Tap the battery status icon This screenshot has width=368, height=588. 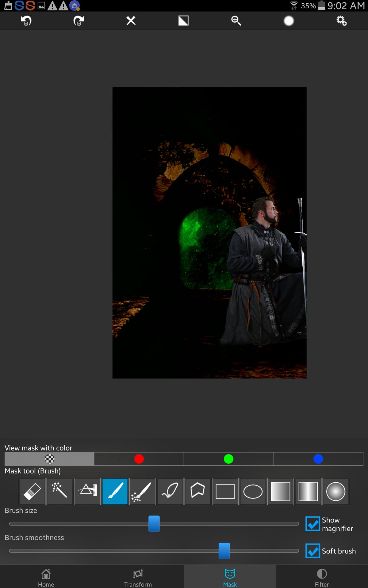tap(321, 6)
